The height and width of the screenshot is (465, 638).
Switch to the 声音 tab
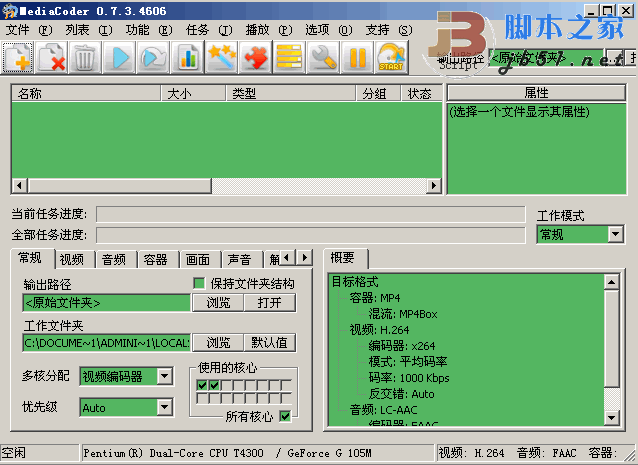pos(240,260)
